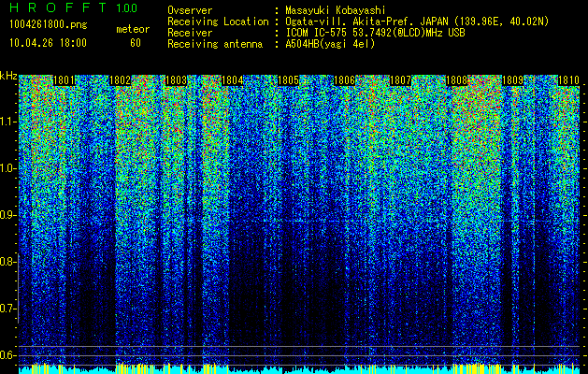Click antenna value A504HB(yagi 4el)
The height and width of the screenshot is (374, 588).
point(330,44)
